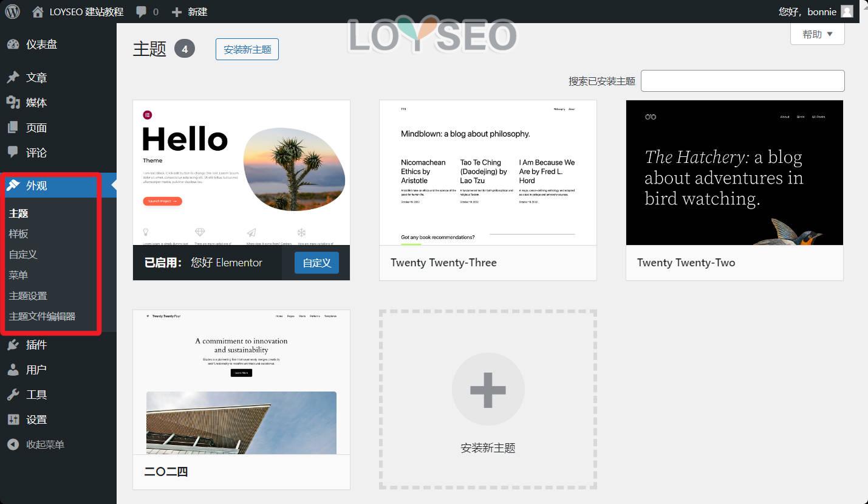Open the 主题设置 submenu item
Image resolution: width=868 pixels, height=504 pixels.
point(28,296)
